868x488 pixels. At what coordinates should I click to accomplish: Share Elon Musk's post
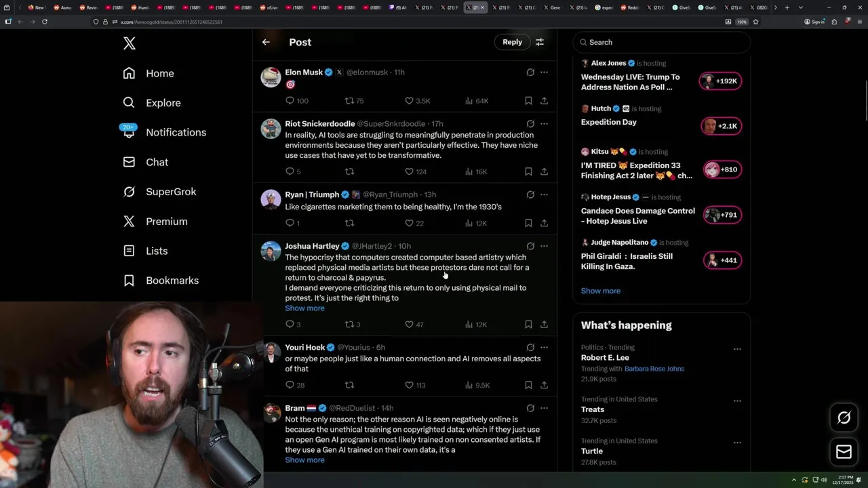(544, 101)
